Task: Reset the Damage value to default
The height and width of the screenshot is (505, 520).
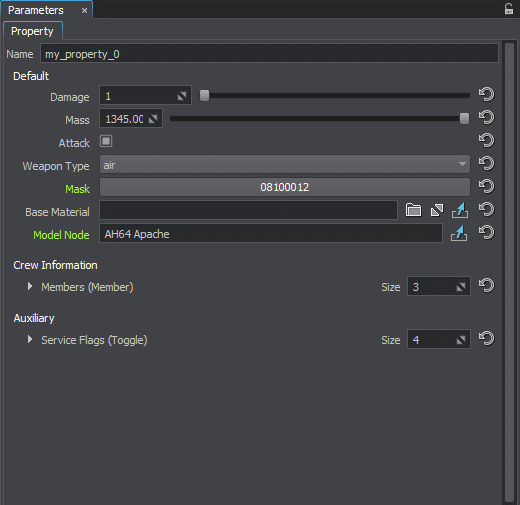Action: tap(486, 94)
